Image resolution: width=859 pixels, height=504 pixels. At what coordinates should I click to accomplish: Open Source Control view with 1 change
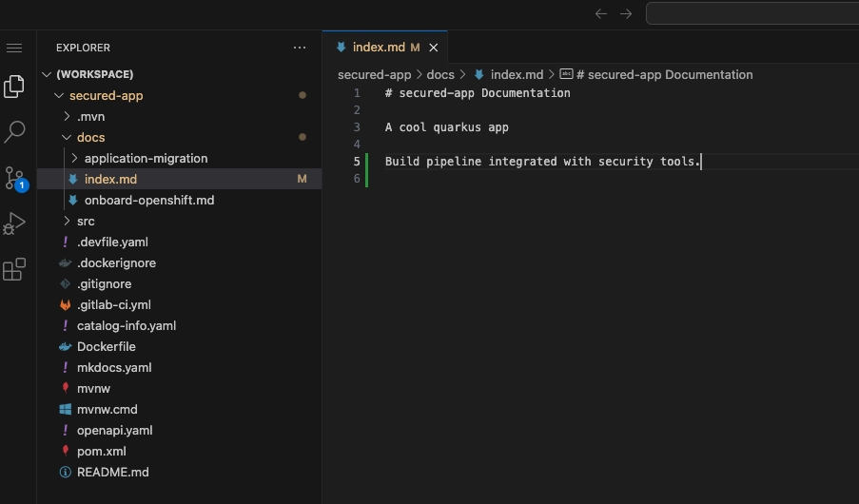coord(14,178)
